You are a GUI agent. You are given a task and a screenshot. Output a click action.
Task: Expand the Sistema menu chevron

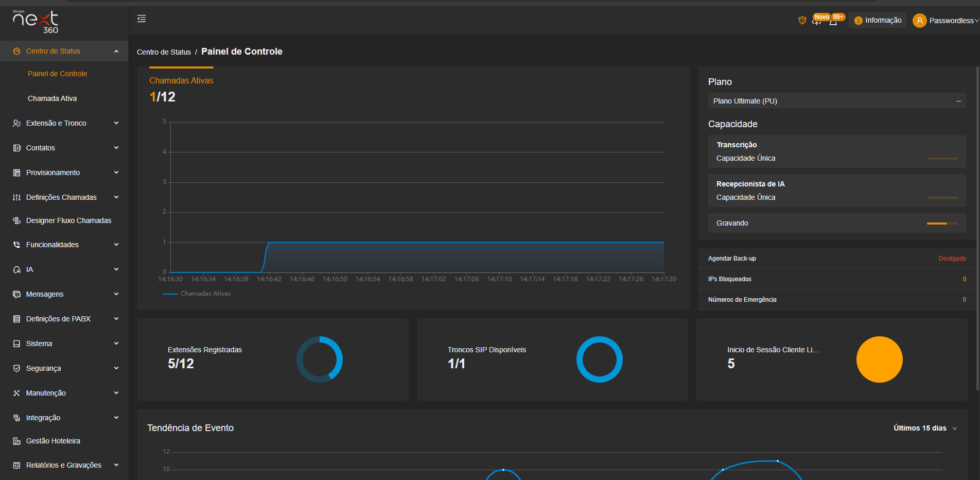coord(116,344)
